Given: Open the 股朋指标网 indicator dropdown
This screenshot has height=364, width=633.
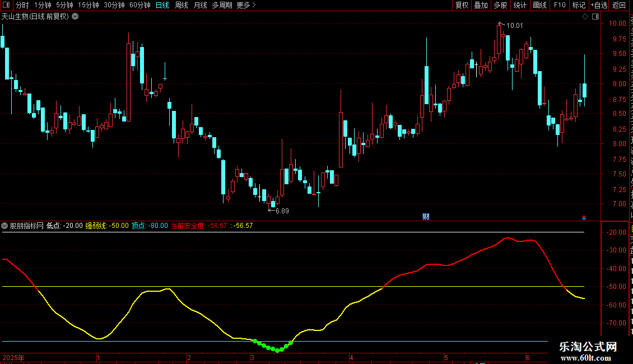Looking at the screenshot, I should pos(4,226).
